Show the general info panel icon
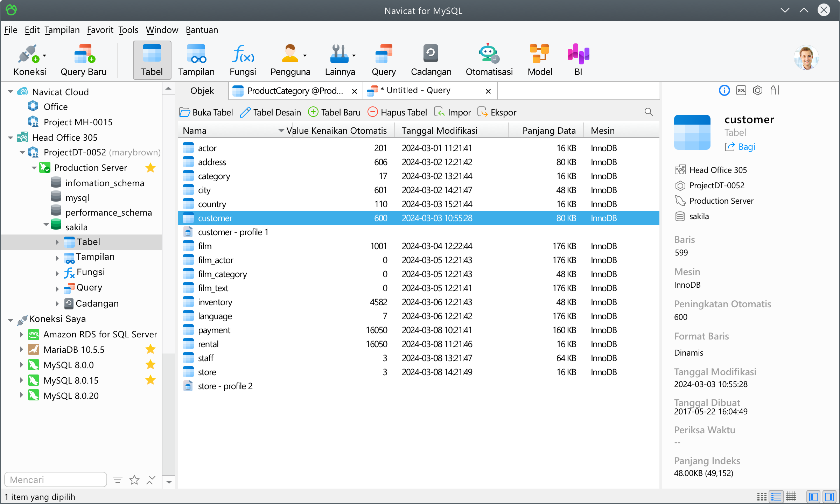The height and width of the screenshot is (504, 840). [x=724, y=91]
